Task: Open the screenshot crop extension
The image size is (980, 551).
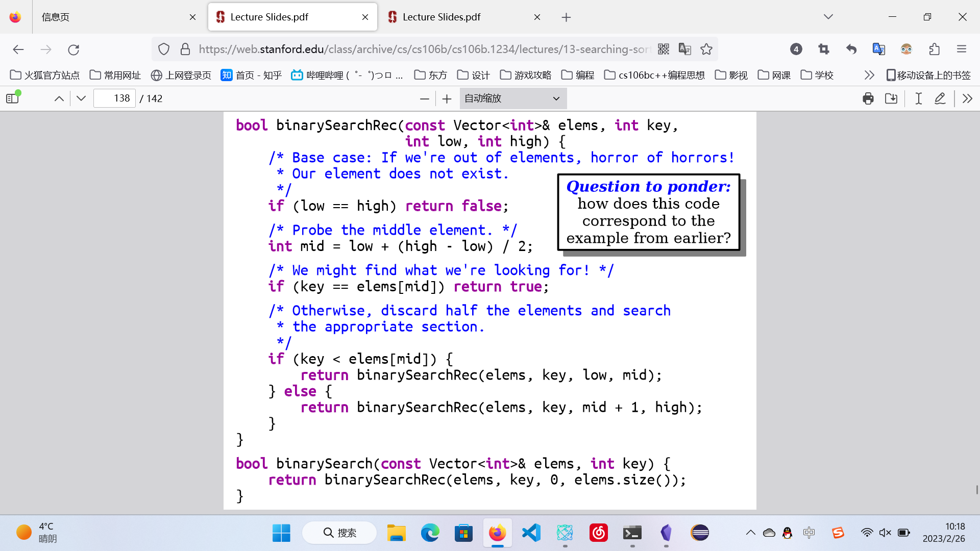Action: coord(824,49)
